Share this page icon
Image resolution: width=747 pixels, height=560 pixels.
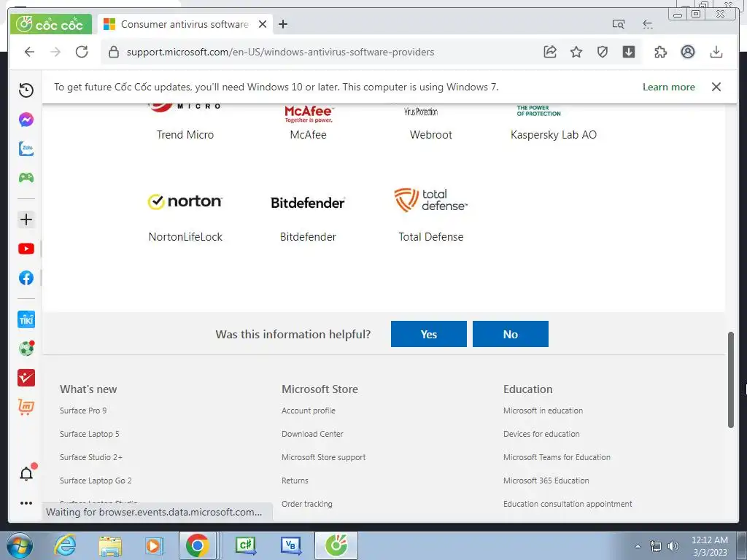pos(550,52)
